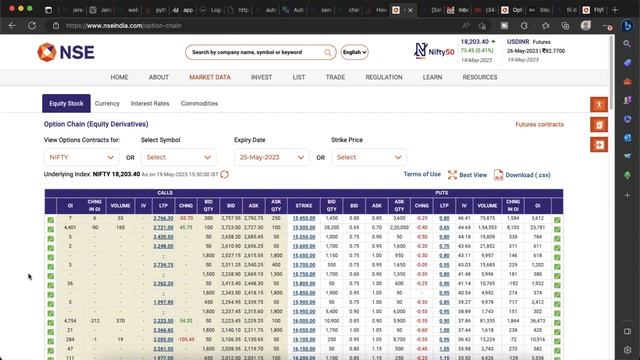Select the Equity Stock tab
Screen dimensions: 640x360
(x=66, y=104)
